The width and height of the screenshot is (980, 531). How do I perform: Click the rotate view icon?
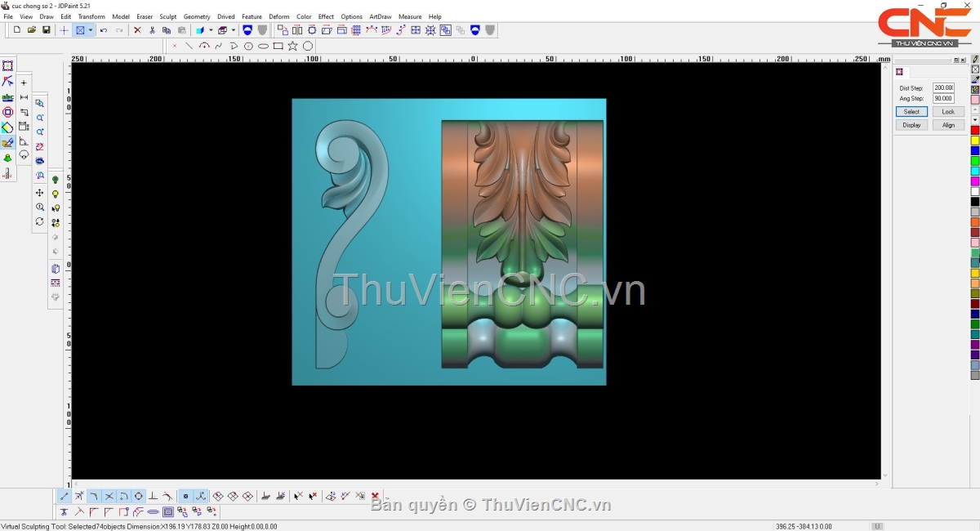pyautogui.click(x=39, y=221)
